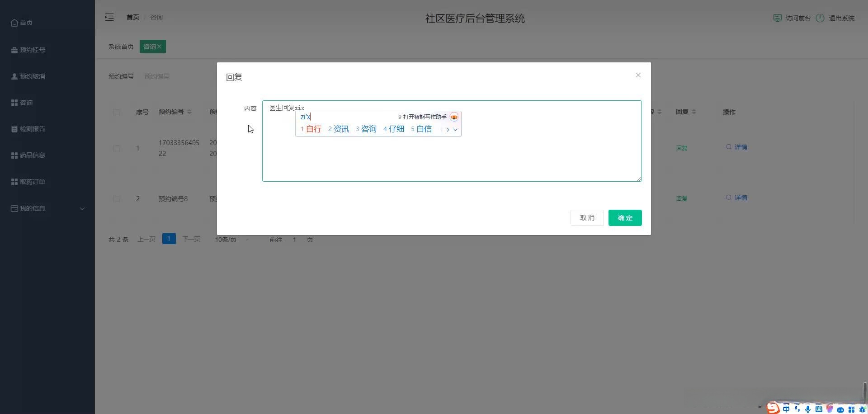868x414 pixels.
Task: Click the 访问前台 monitor icon
Action: tap(778, 18)
